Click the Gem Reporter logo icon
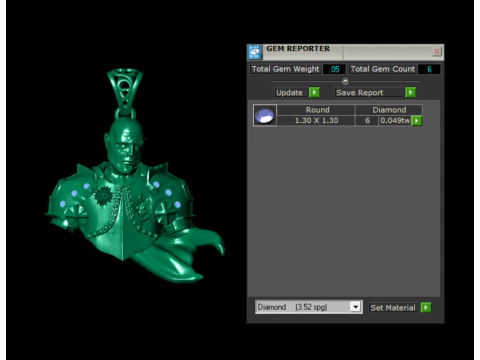This screenshot has width=480, height=360. click(x=254, y=52)
